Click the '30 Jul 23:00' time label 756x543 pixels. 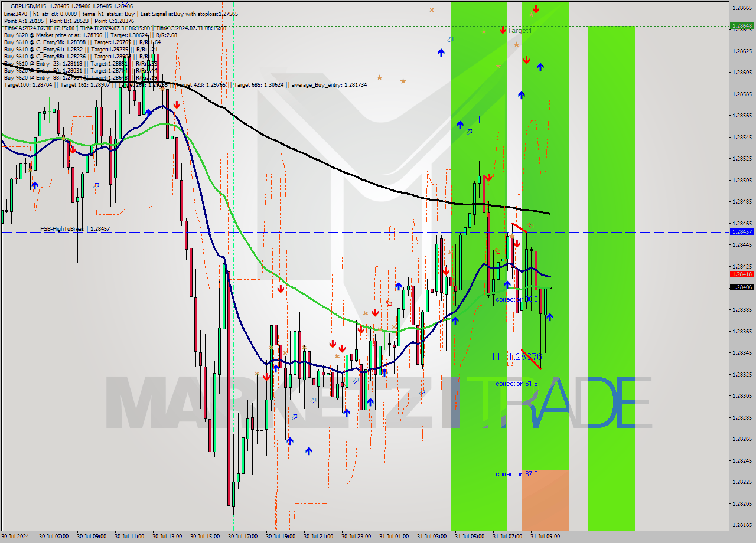(x=356, y=537)
